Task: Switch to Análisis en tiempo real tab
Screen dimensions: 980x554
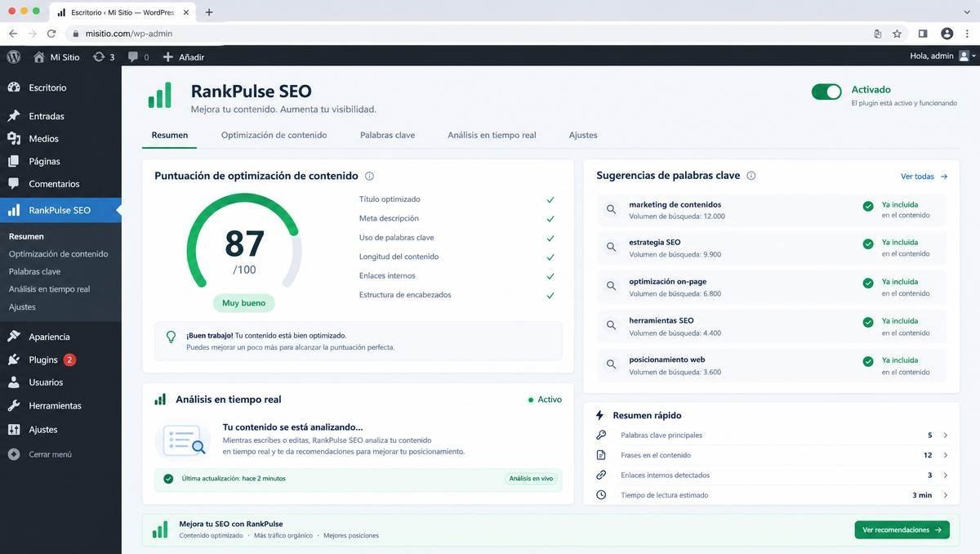Action: click(492, 135)
